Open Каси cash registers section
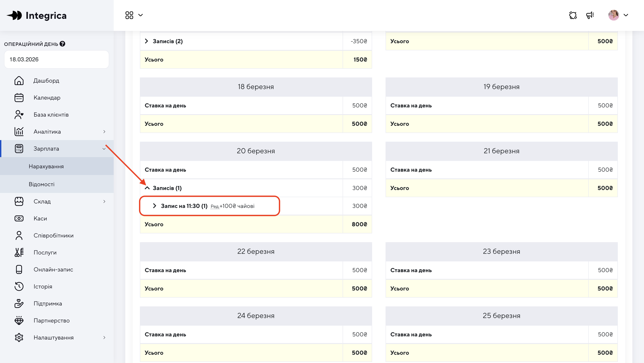 click(40, 218)
